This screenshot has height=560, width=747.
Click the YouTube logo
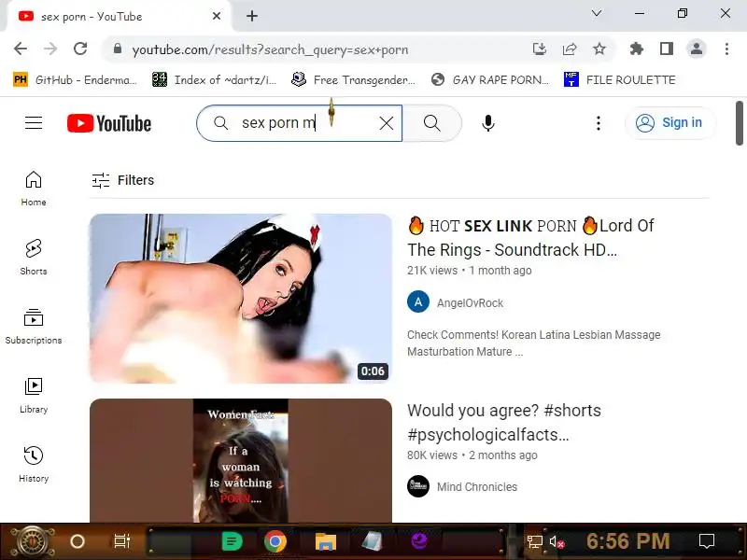(x=109, y=123)
